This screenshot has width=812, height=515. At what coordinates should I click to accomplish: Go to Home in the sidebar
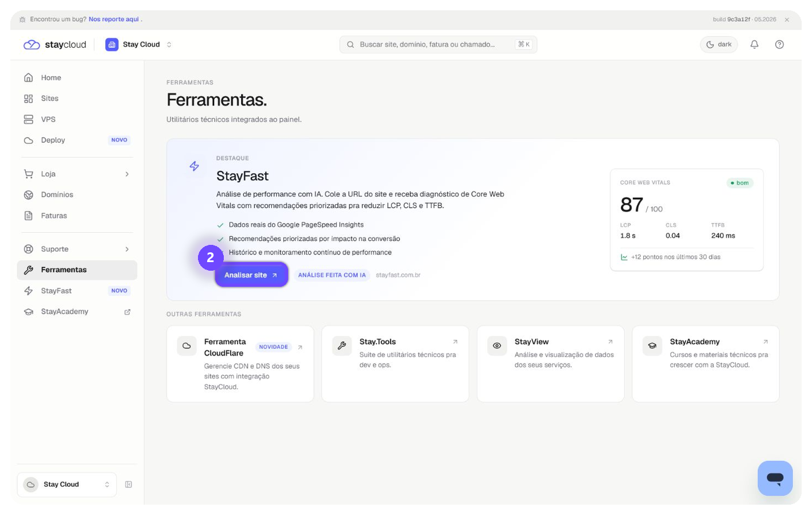[77, 77]
